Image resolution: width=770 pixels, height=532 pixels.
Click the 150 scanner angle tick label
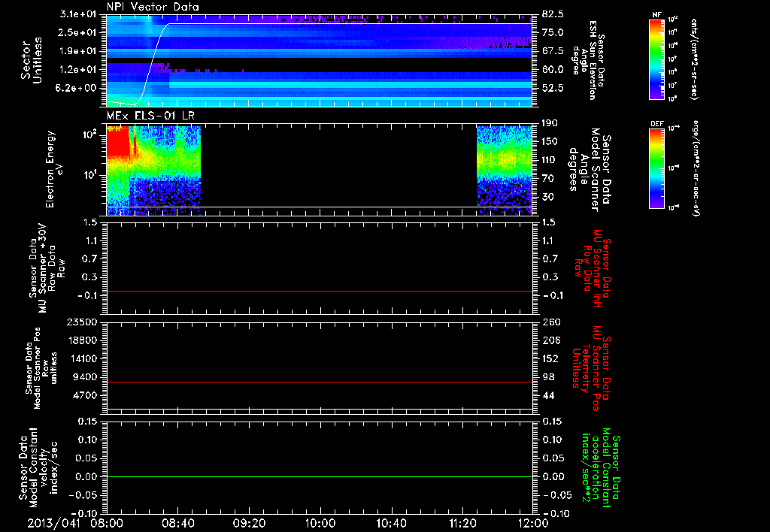pyautogui.click(x=550, y=141)
